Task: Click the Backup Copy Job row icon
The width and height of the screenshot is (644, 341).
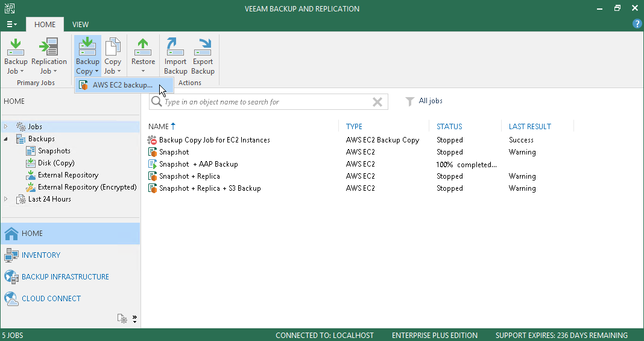Action: (x=153, y=140)
